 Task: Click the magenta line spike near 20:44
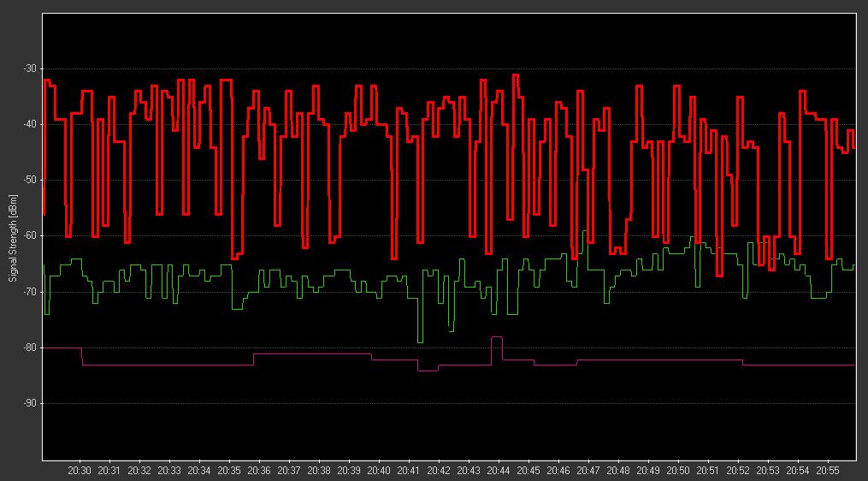(x=497, y=337)
